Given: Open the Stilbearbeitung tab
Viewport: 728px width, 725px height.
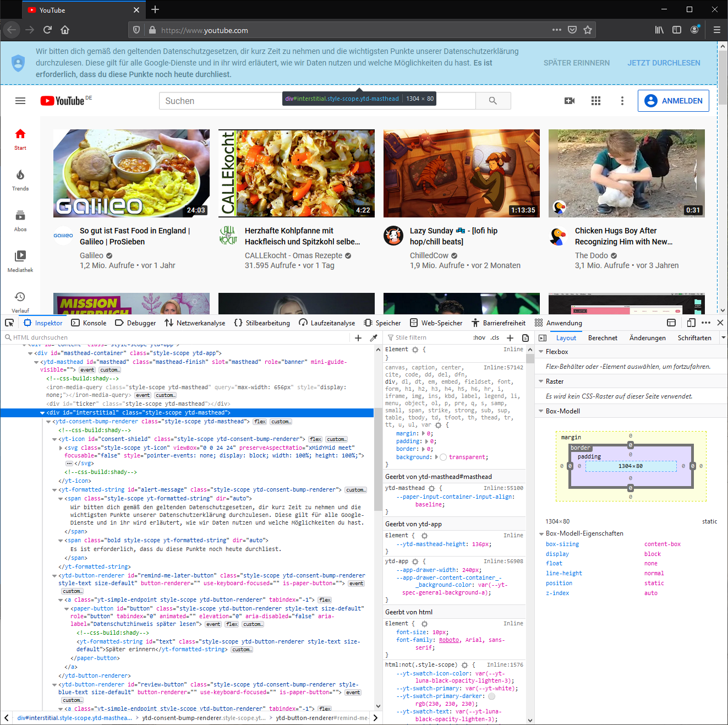Looking at the screenshot, I should (262, 323).
